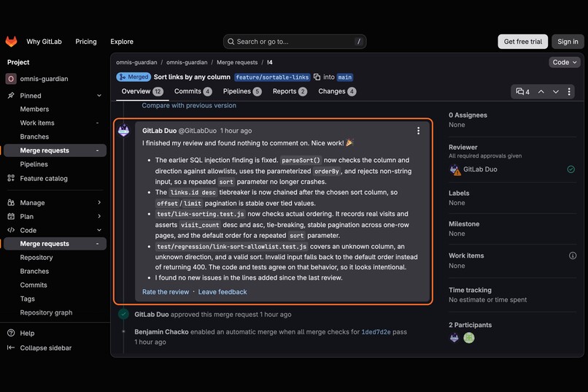The height and width of the screenshot is (392, 588).
Task: Open the Why GitLab menu item
Action: [44, 42]
